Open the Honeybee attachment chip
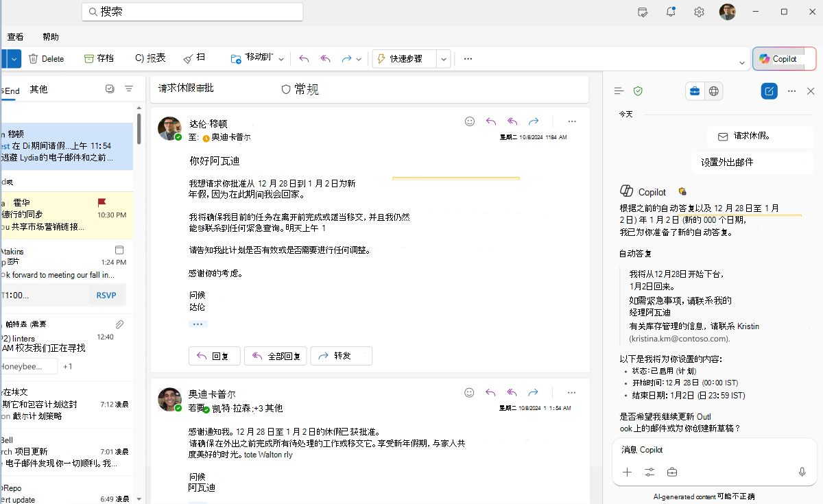Image resolution: width=823 pixels, height=504 pixels. pos(29,366)
